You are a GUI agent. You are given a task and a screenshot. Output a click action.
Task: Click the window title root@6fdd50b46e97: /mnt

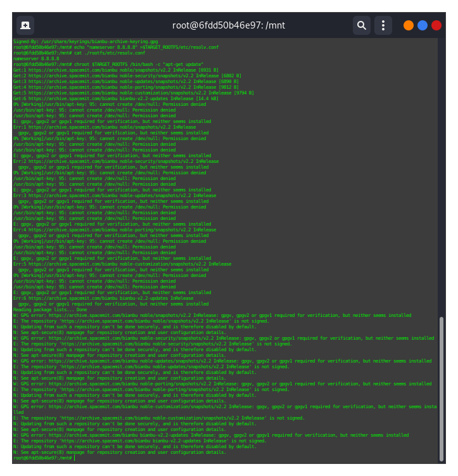229,25
